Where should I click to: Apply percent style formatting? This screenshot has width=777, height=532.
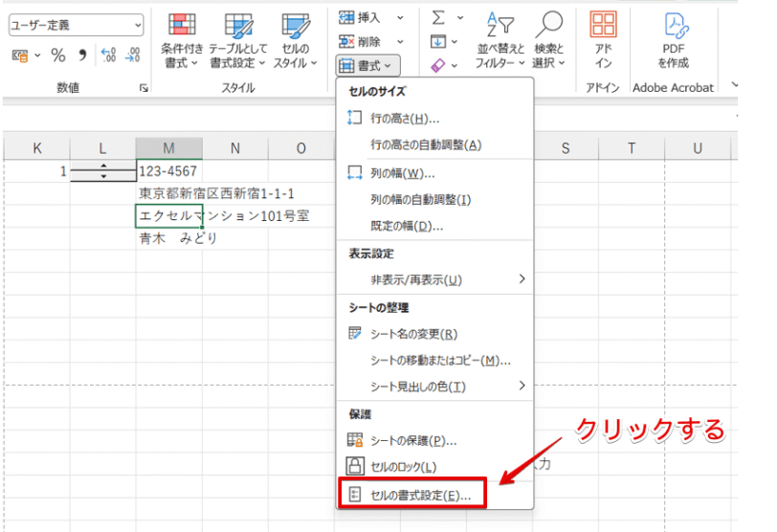pyautogui.click(x=58, y=55)
